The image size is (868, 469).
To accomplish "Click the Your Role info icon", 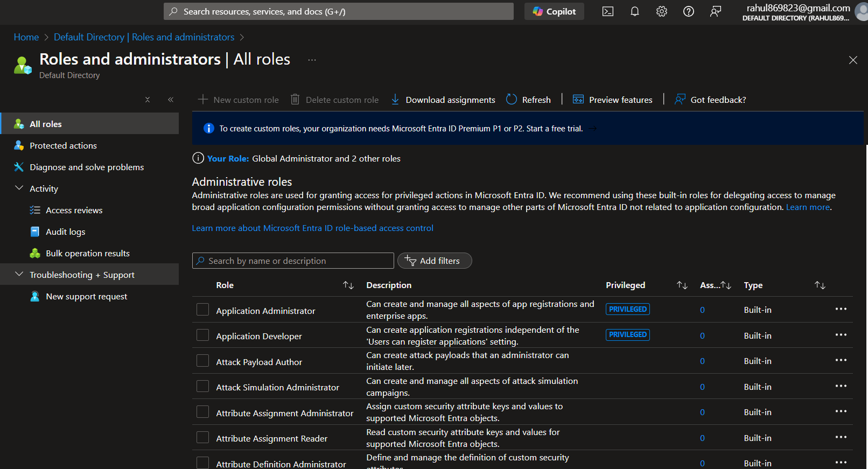I will [x=198, y=158].
